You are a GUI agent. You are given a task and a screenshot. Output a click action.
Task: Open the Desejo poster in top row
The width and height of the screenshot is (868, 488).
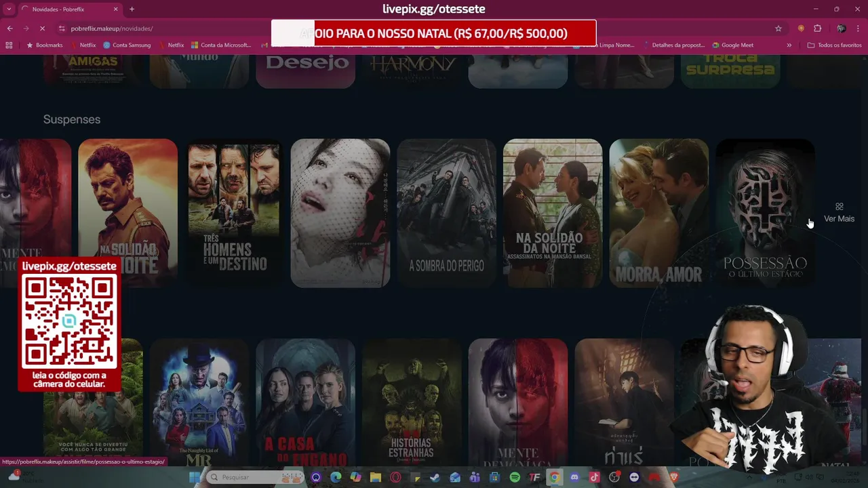tap(306, 71)
